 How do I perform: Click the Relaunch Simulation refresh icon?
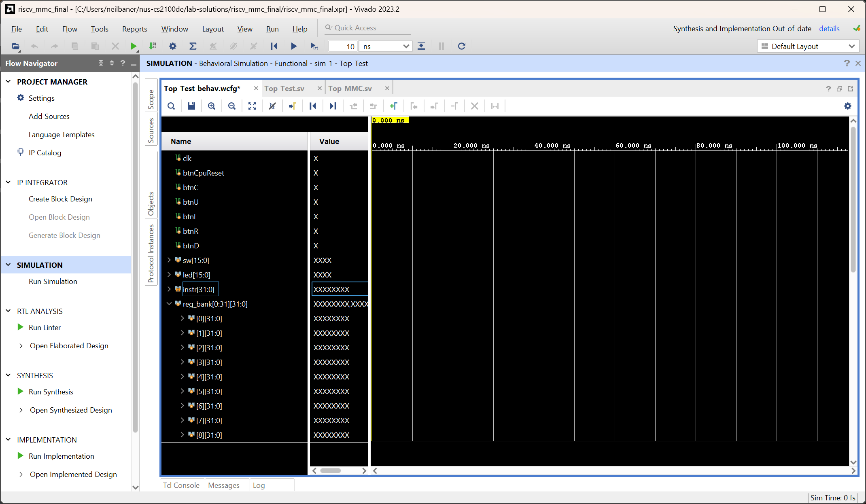(x=461, y=46)
